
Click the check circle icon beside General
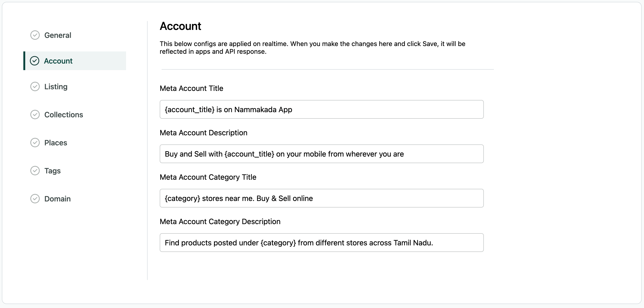pyautogui.click(x=35, y=35)
